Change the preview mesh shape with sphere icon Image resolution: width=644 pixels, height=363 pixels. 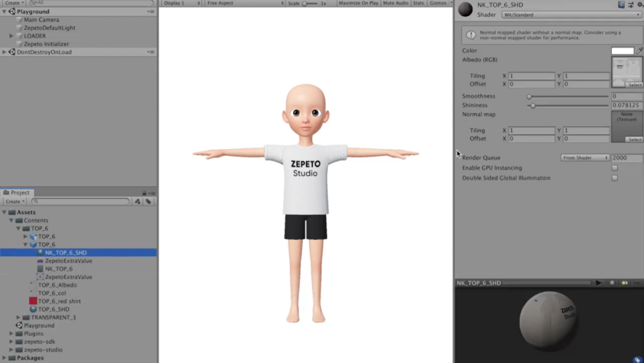pos(612,282)
